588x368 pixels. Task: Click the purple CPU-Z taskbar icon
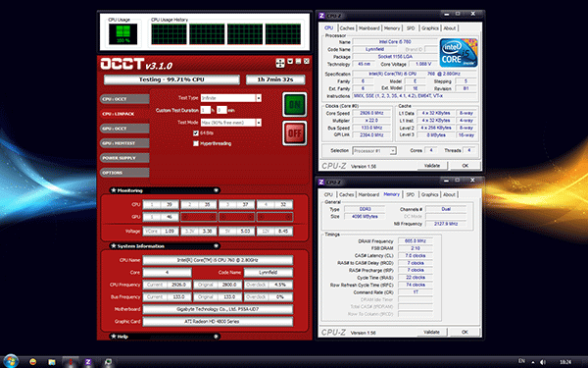pos(88,362)
